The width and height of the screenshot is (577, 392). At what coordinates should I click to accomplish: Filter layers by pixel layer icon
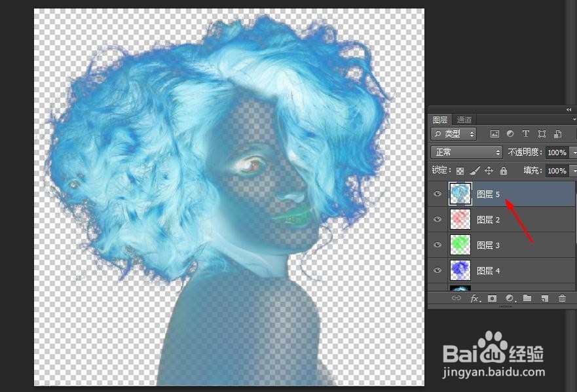pyautogui.click(x=494, y=134)
